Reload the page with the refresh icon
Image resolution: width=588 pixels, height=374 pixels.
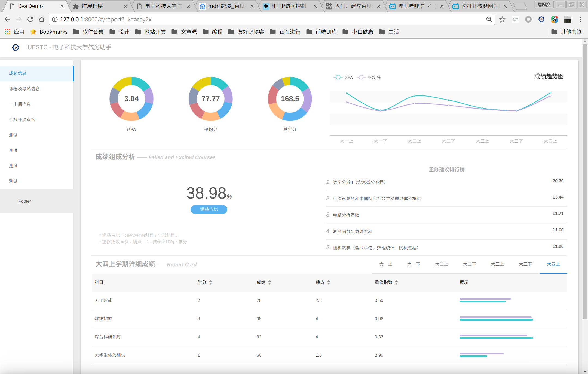pos(30,19)
